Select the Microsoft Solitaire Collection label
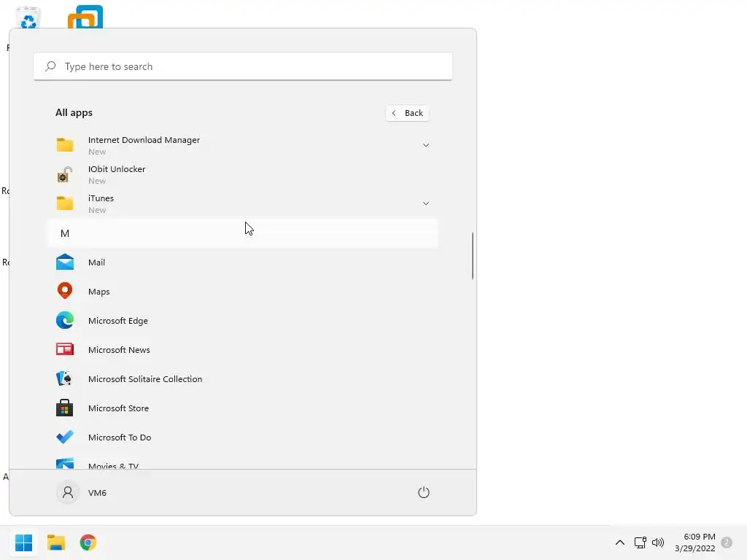Screen dimensions: 747x560 tap(145, 379)
